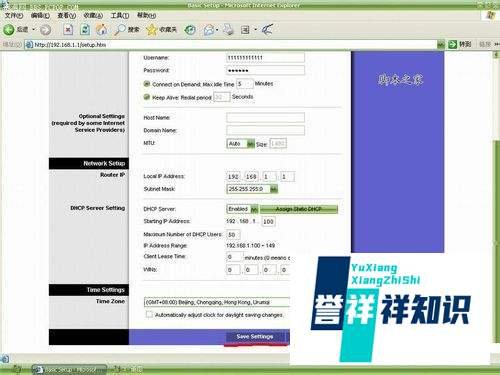Click the Redial period field
Screen dimensions: 500x375
pyautogui.click(x=221, y=97)
